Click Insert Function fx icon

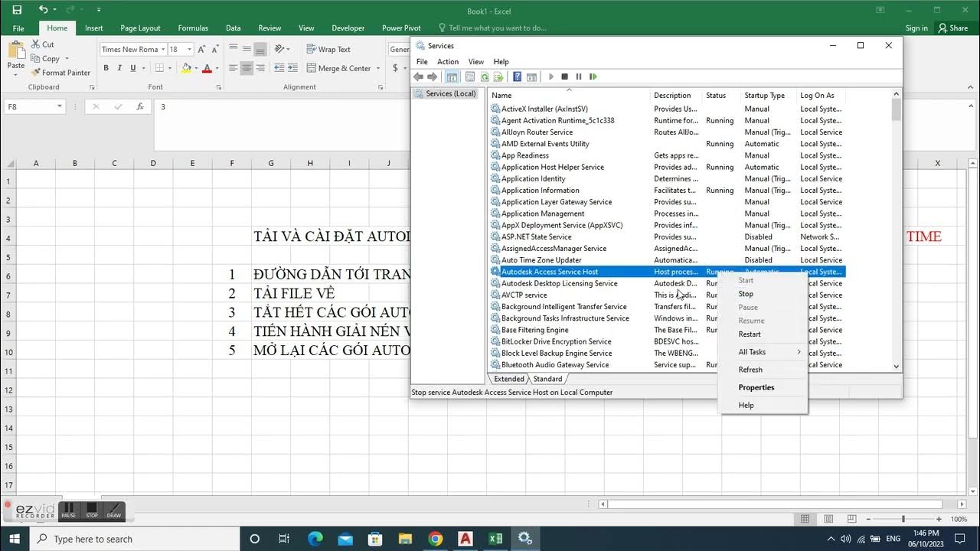pos(140,106)
